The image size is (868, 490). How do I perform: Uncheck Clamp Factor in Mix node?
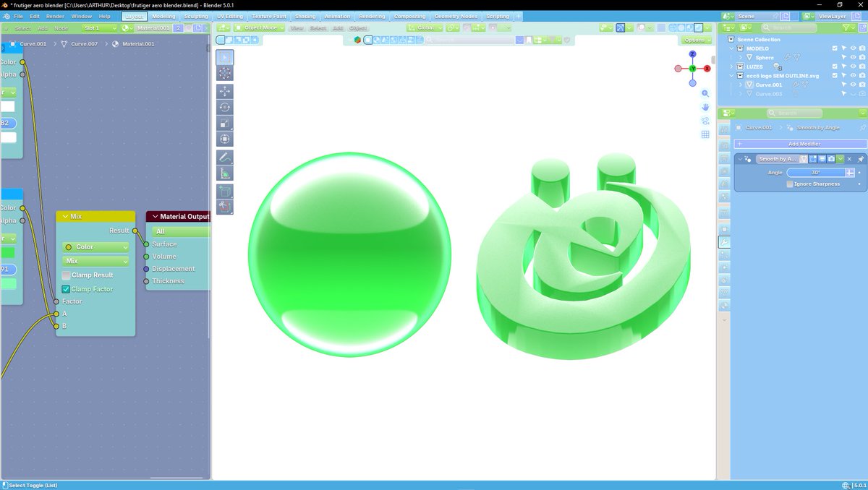[x=66, y=289]
